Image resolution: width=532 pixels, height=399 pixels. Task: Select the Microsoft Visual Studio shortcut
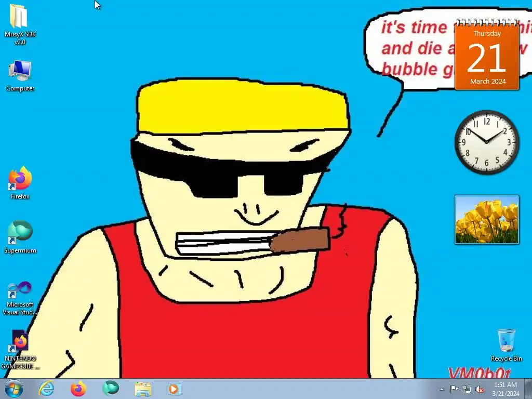coord(20,298)
